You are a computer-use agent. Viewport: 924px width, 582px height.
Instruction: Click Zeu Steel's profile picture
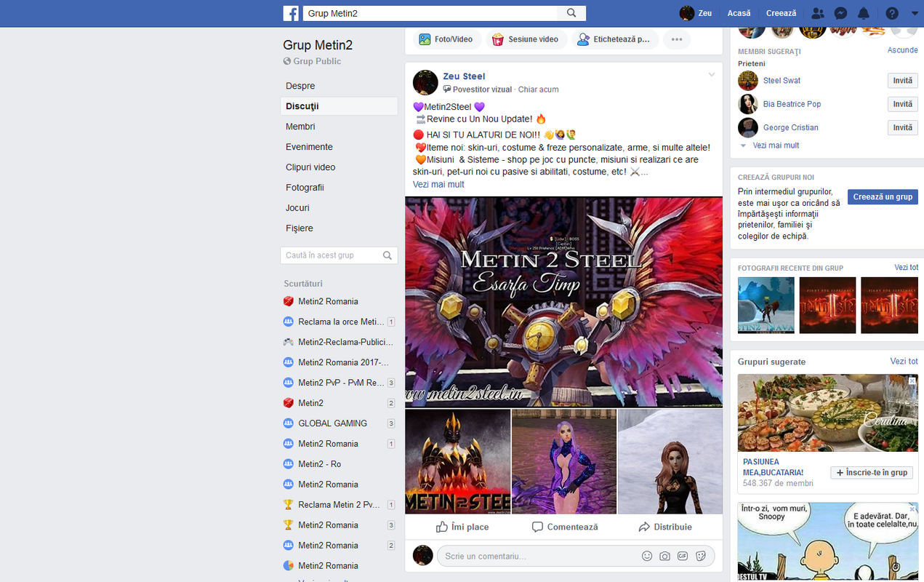425,82
